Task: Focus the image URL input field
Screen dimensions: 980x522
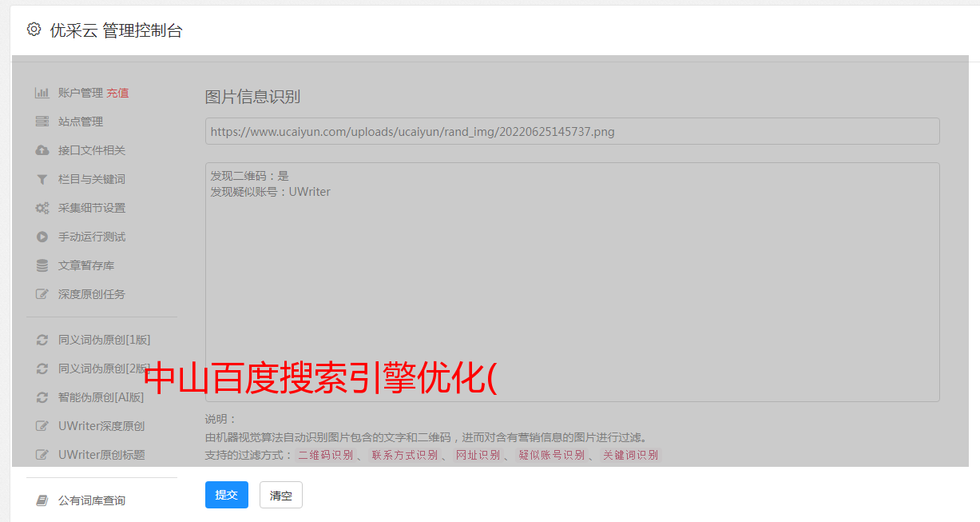Action: coord(572,131)
